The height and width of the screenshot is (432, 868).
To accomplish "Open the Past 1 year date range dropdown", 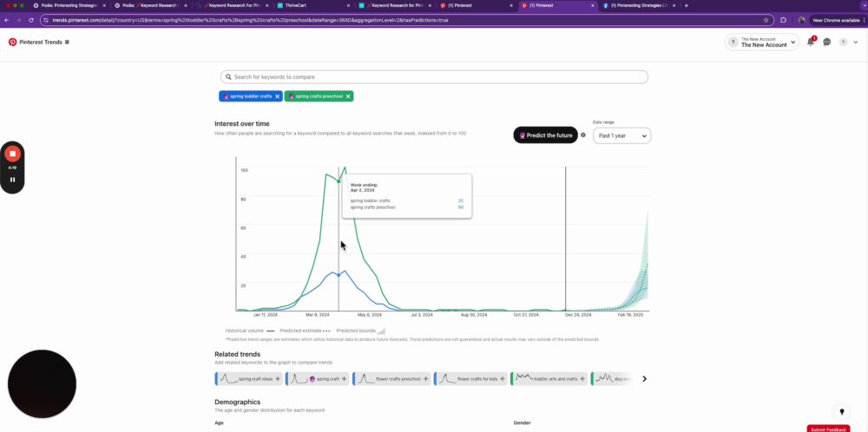I will pos(621,135).
